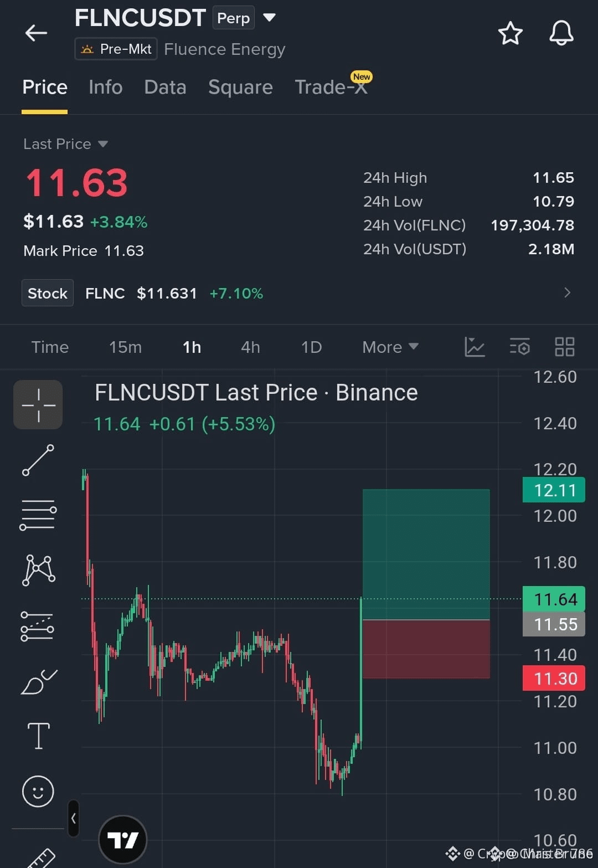Click the green profit zone rectangle
The height and width of the screenshot is (868, 598).
[426, 554]
